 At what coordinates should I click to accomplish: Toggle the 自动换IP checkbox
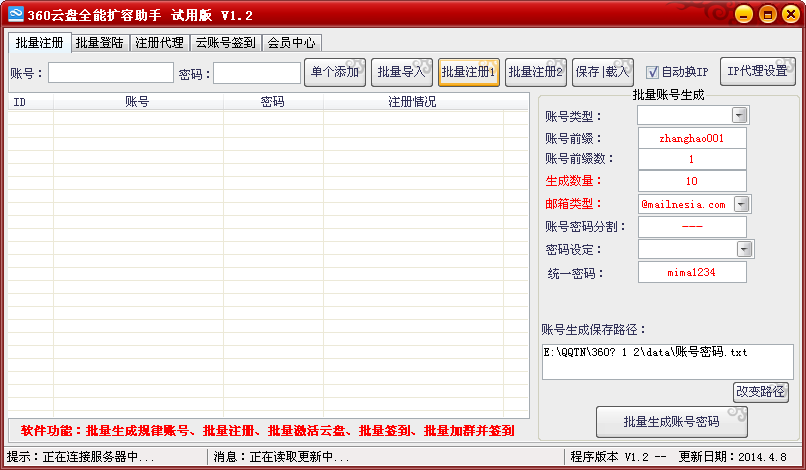pyautogui.click(x=652, y=73)
